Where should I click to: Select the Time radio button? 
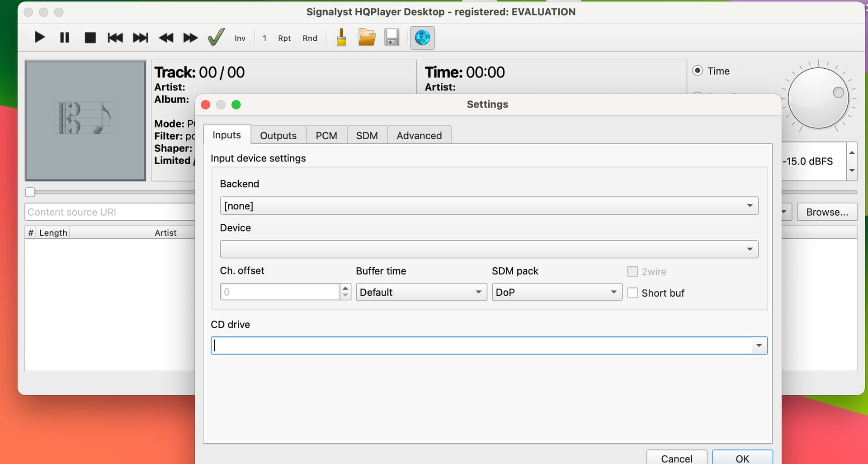tap(698, 71)
